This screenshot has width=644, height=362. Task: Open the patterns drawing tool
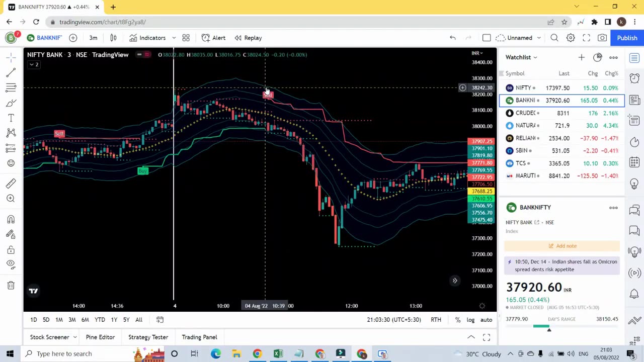pyautogui.click(x=11, y=133)
